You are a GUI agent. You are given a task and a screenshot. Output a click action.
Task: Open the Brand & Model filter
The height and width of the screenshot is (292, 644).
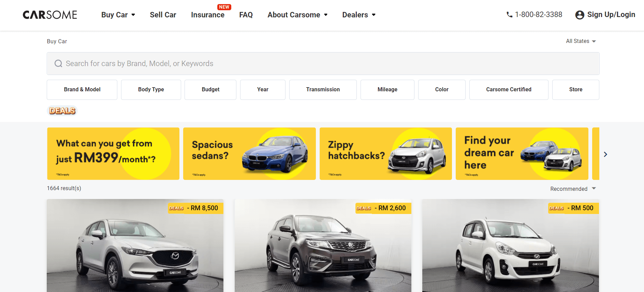point(82,90)
